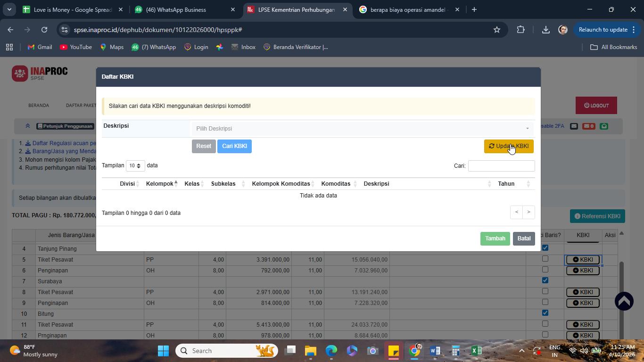Open the Chrome apps grid icon
The height and width of the screenshot is (362, 644).
9,47
